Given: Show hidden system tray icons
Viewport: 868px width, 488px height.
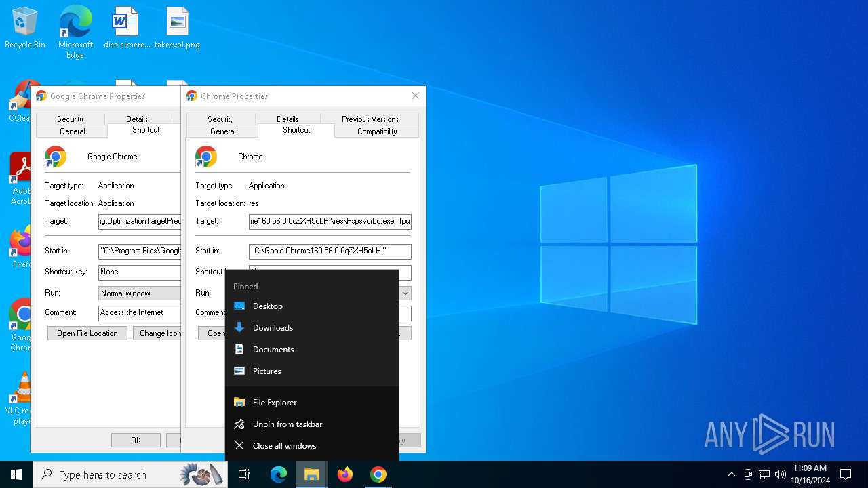Looking at the screenshot, I should [x=731, y=474].
